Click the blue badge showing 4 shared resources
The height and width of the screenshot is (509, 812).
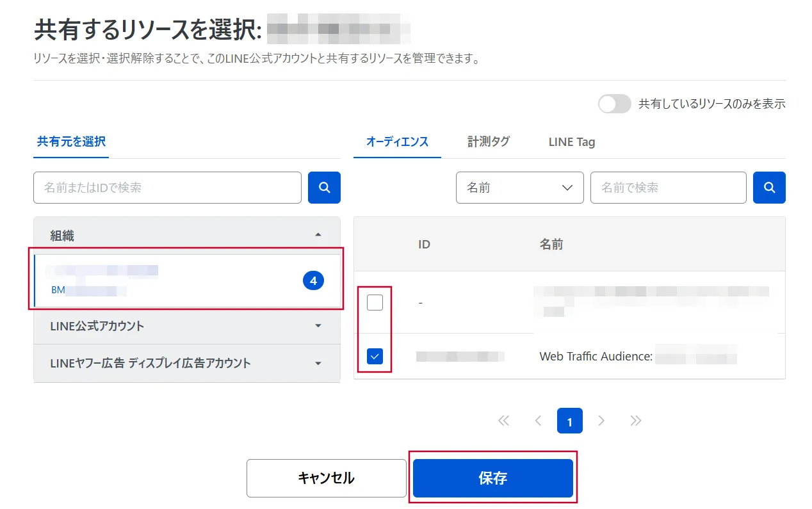(x=313, y=280)
